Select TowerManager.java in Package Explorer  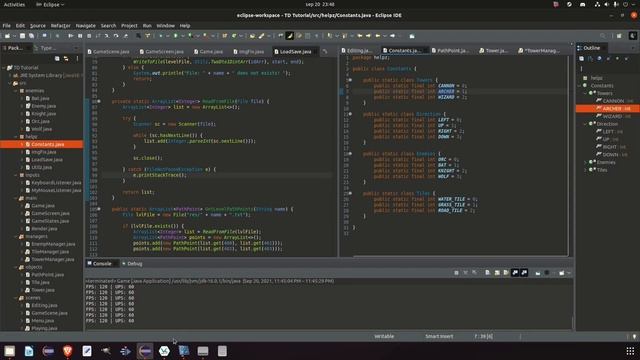[x=53, y=259]
